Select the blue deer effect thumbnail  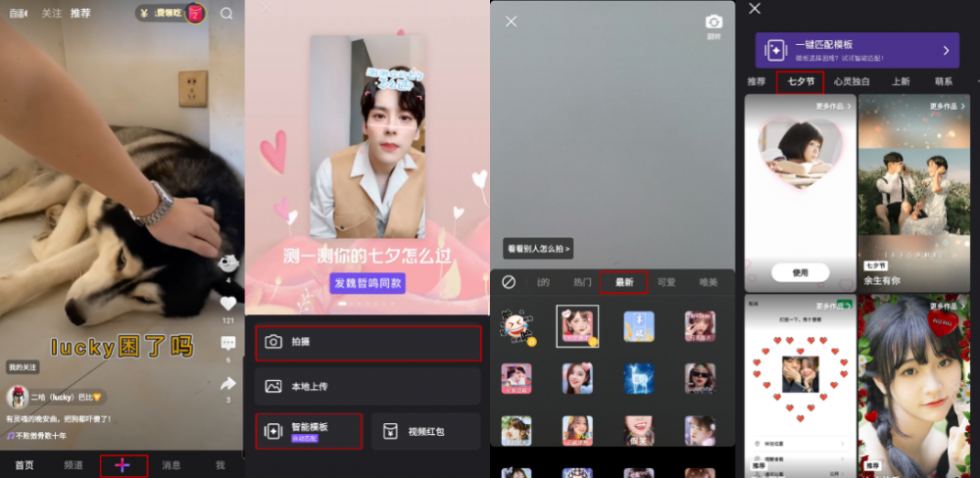(x=639, y=379)
